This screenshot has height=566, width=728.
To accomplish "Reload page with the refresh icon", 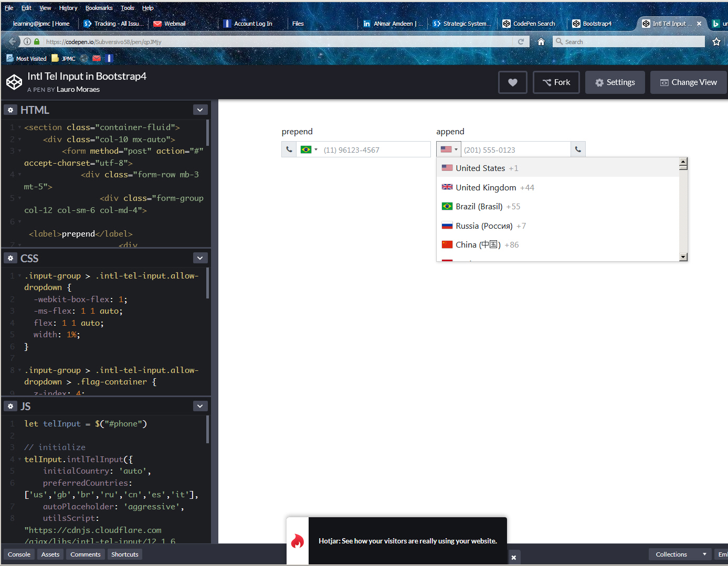I will 521,42.
